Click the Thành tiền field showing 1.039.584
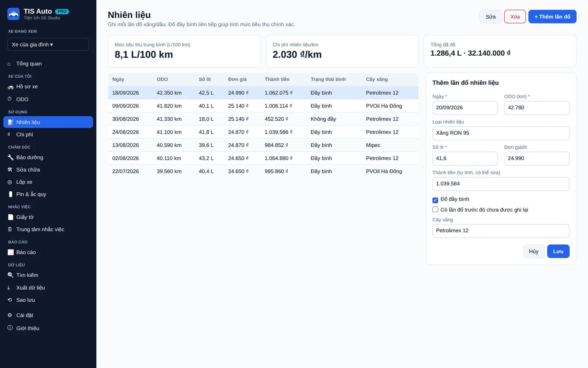This screenshot has height=368, width=588. [x=501, y=184]
